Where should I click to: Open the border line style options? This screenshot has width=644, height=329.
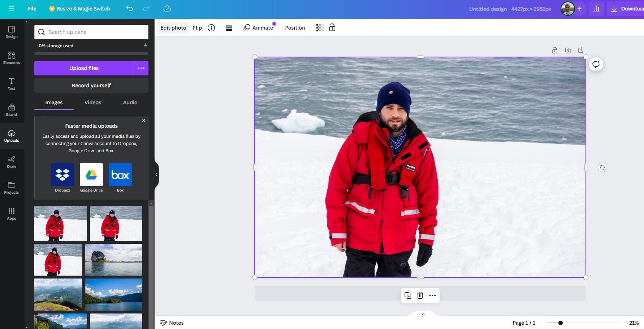point(229,28)
